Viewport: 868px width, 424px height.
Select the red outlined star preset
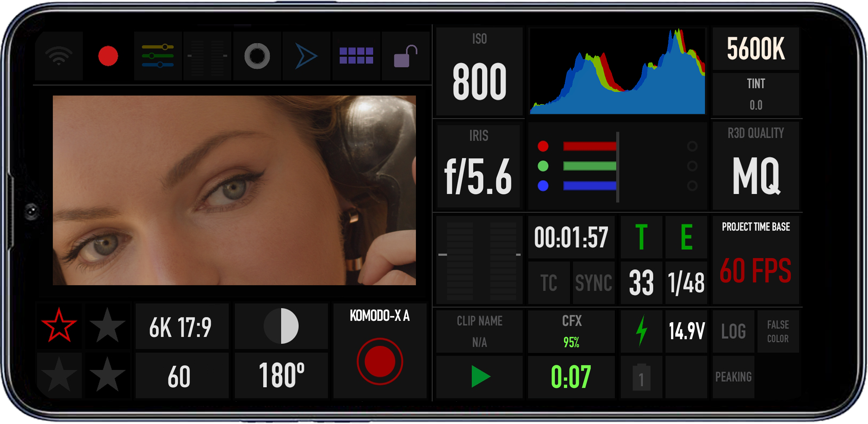(x=59, y=326)
